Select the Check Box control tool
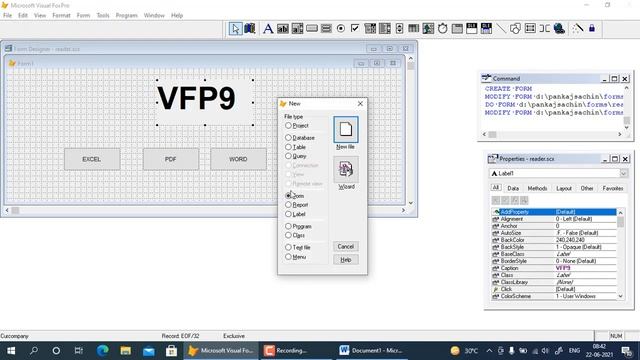The image size is (640, 360). 355,29
